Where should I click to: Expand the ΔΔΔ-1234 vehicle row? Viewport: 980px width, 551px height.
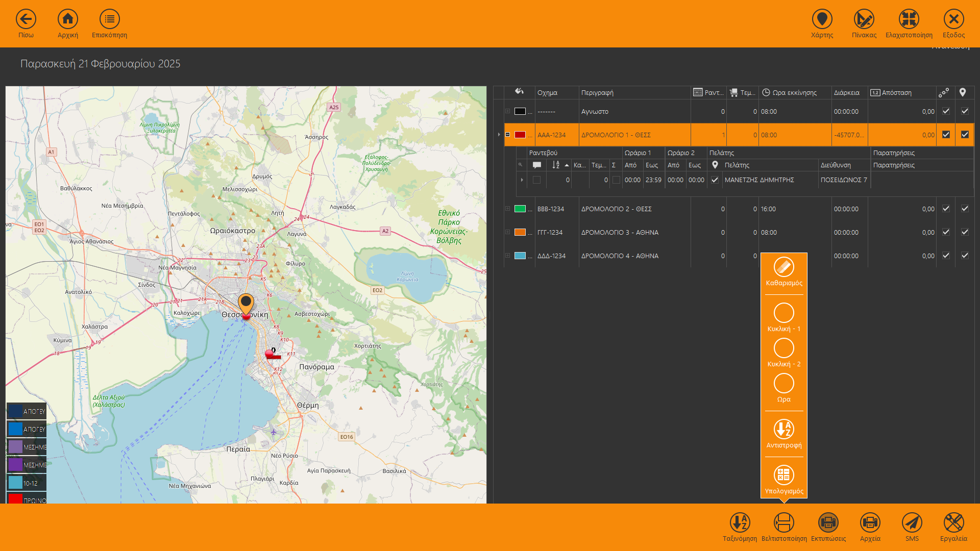[x=507, y=255]
